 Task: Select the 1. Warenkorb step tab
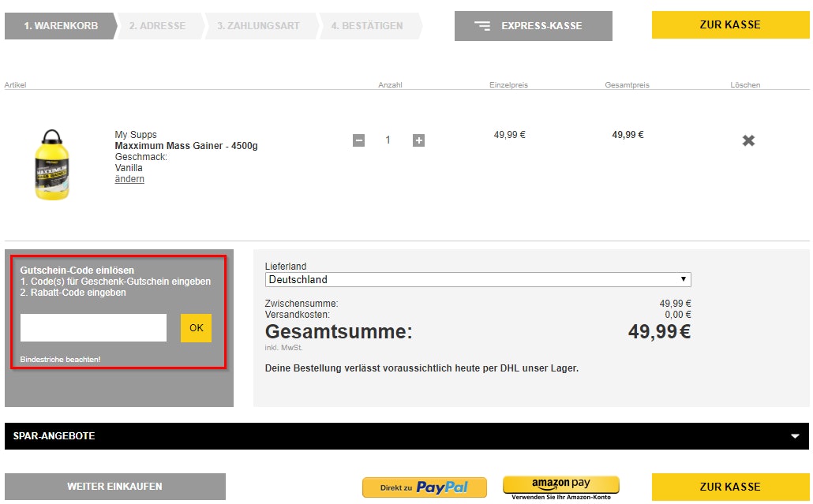61,26
